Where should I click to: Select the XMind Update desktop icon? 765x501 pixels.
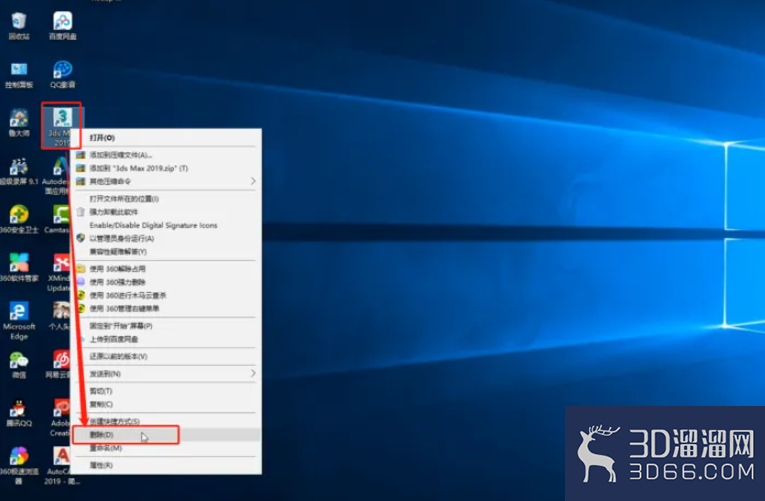[x=58, y=273]
